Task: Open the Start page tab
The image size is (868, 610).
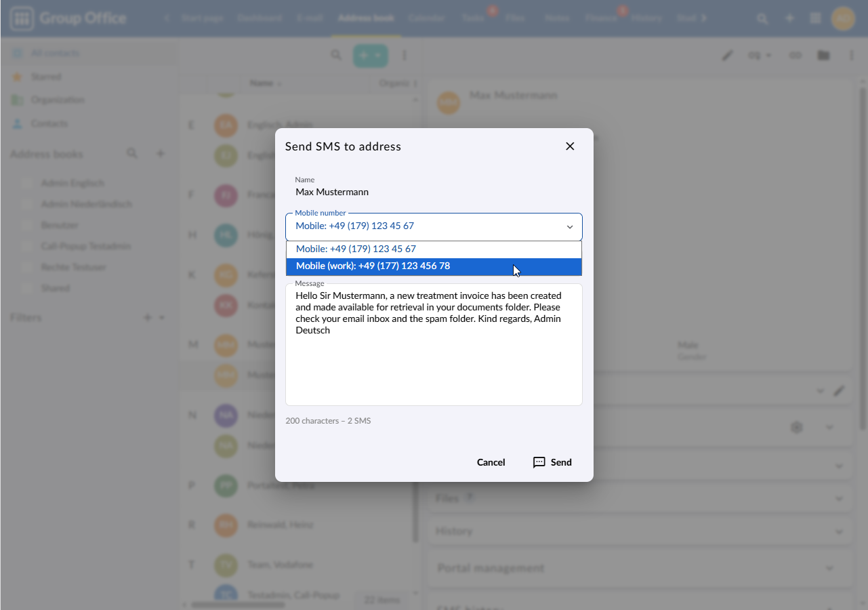Action: [x=203, y=18]
